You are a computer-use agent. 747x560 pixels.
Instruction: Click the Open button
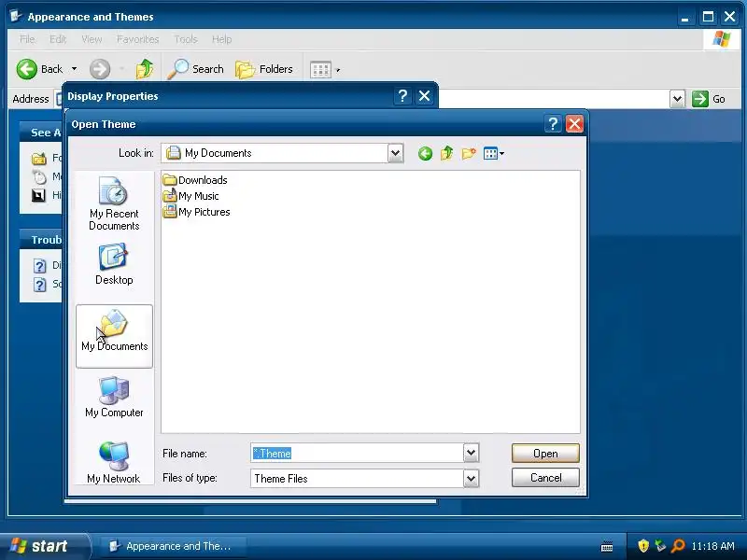(545, 454)
